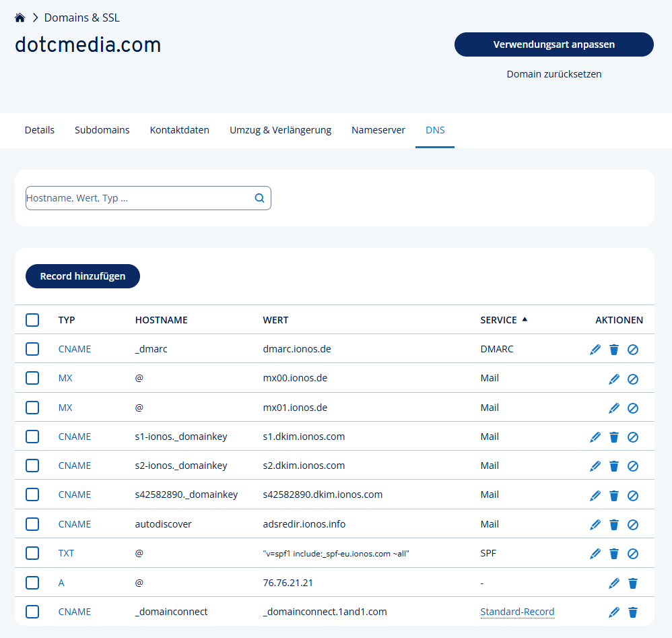This screenshot has width=672, height=638.
Task: Edit the A record pointing to 76.76.21.21
Action: pos(614,582)
